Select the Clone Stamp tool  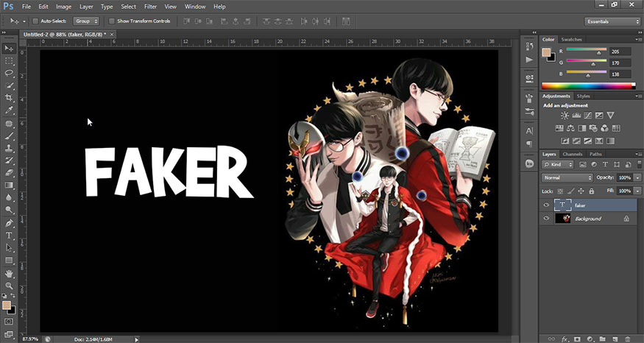coord(9,148)
